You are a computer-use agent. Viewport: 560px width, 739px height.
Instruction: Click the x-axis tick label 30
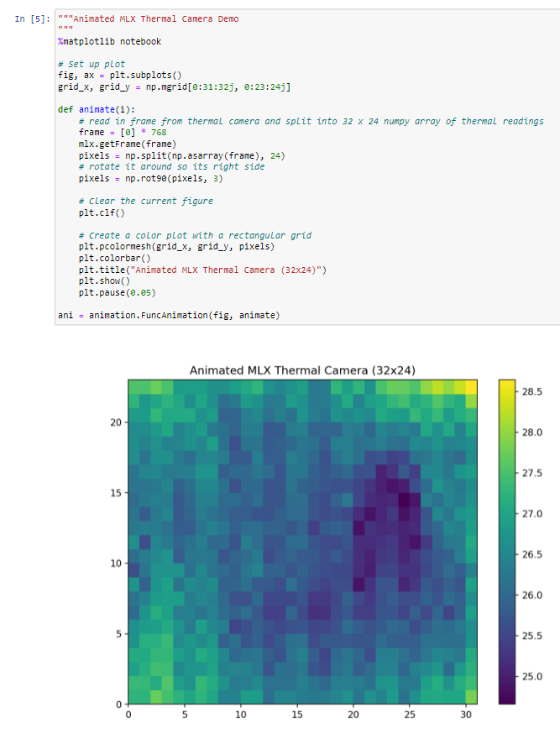466,715
